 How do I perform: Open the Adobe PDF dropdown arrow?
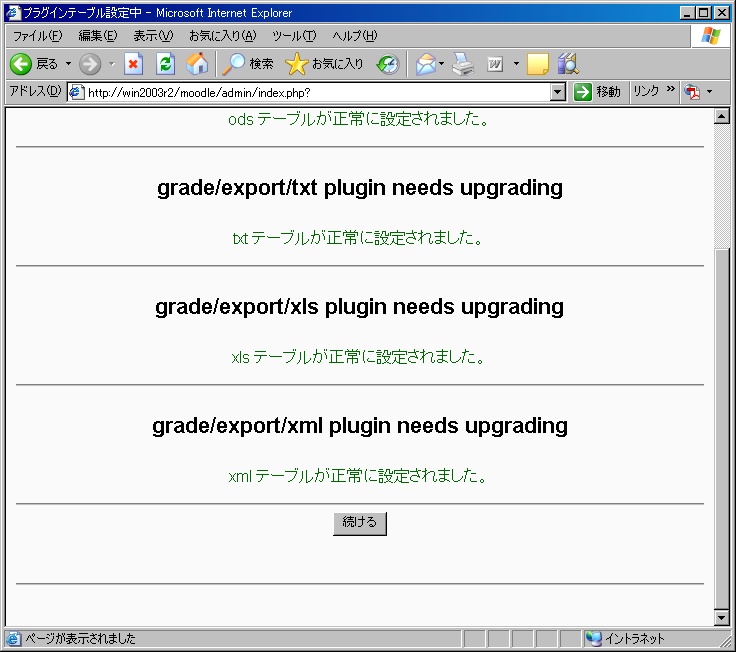click(709, 92)
